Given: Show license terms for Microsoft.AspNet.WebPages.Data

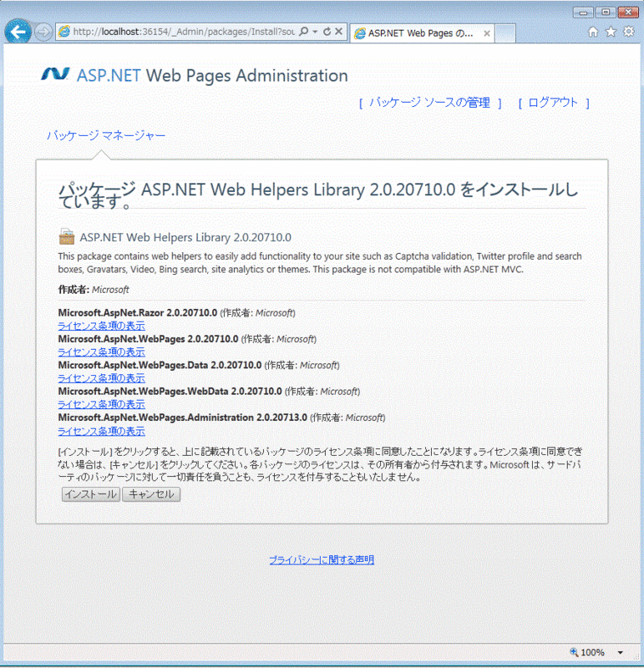Looking at the screenshot, I should click(101, 378).
